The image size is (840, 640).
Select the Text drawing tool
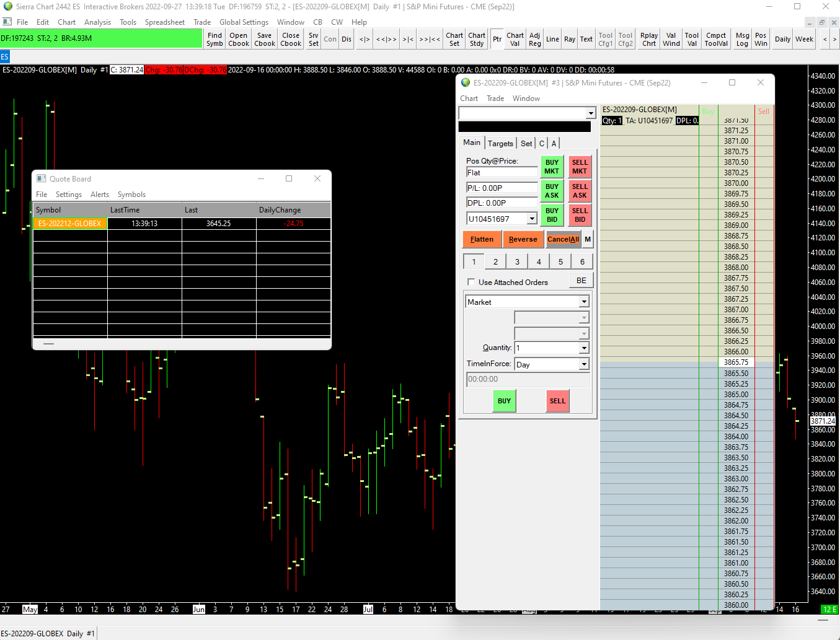click(586, 39)
